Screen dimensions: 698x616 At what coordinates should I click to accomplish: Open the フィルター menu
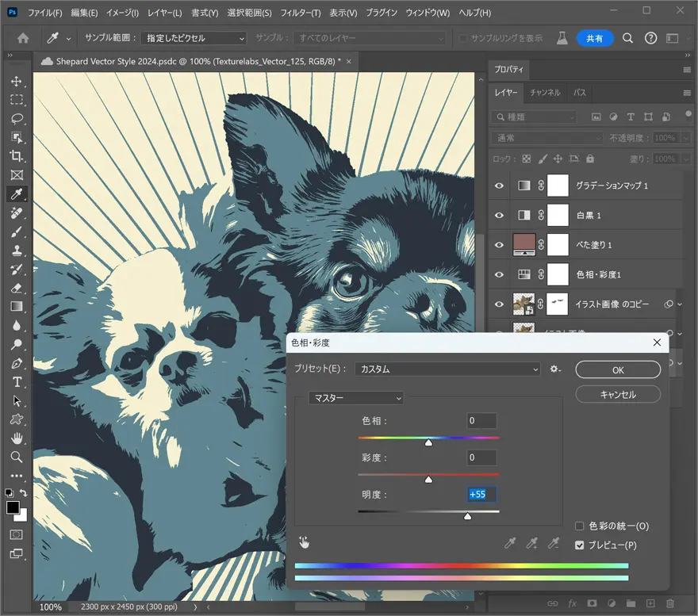tap(300, 13)
